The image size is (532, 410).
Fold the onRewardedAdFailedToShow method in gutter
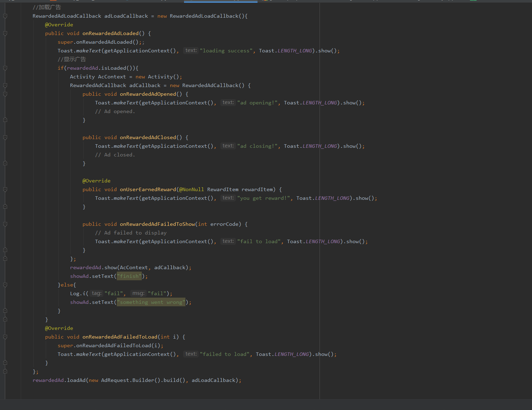(5, 224)
